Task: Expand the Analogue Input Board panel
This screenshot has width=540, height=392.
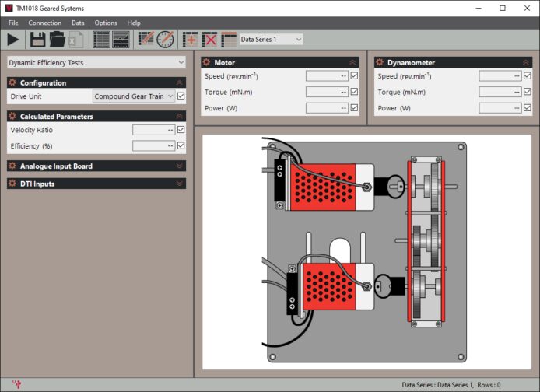Action: [x=179, y=166]
